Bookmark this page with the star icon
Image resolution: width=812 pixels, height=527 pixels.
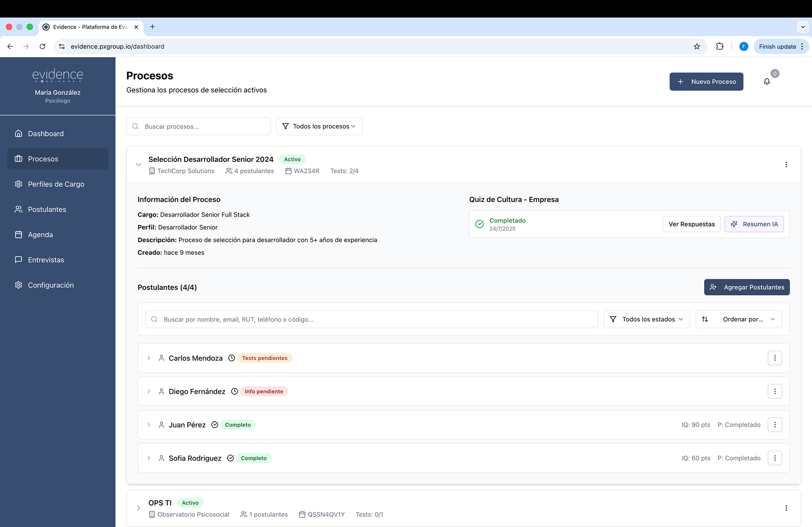[x=697, y=46]
